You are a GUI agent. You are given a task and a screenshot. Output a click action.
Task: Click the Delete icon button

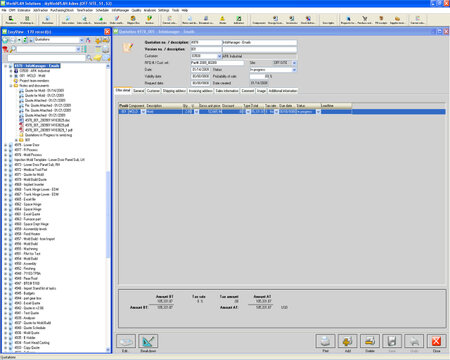coord(370,341)
